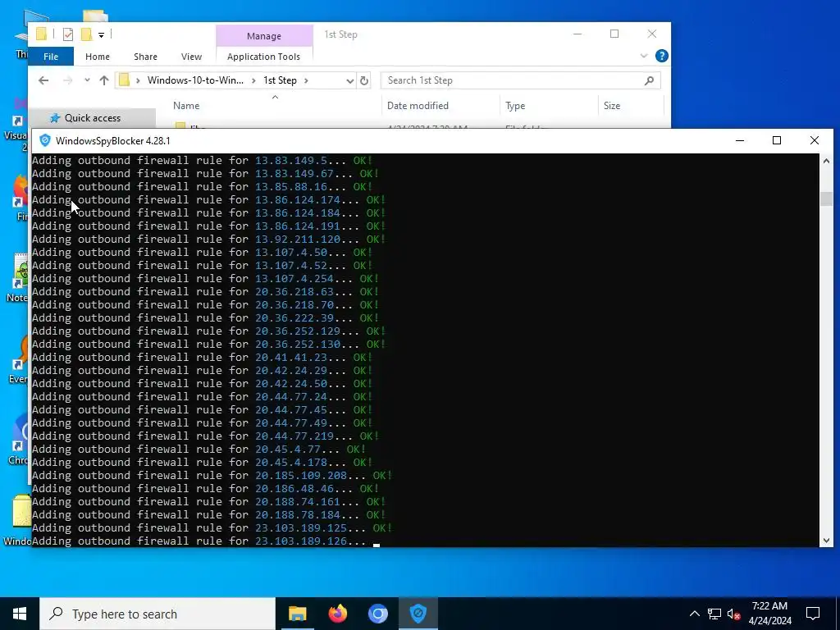Go up one folder level
The height and width of the screenshot is (630, 840).
pos(104,80)
